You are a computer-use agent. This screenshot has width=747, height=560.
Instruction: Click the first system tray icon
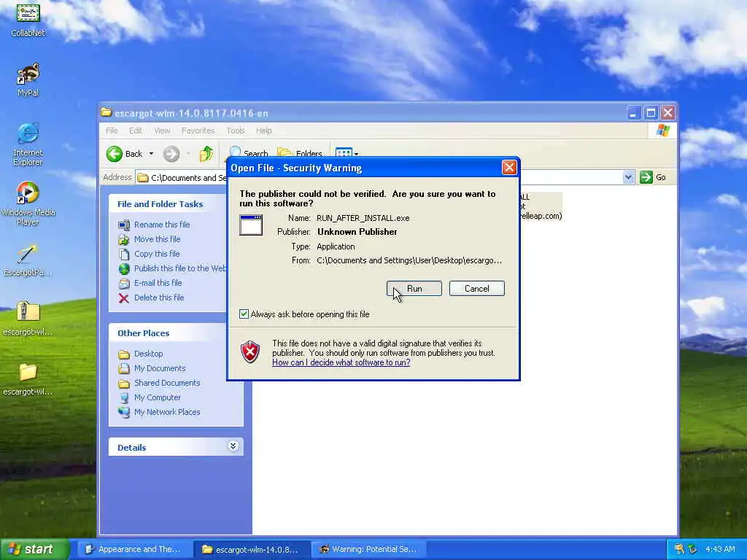(x=679, y=549)
